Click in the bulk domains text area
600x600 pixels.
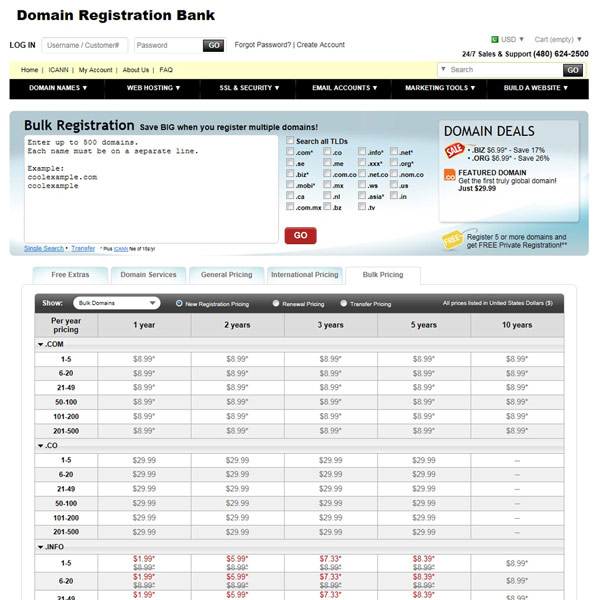(151, 189)
